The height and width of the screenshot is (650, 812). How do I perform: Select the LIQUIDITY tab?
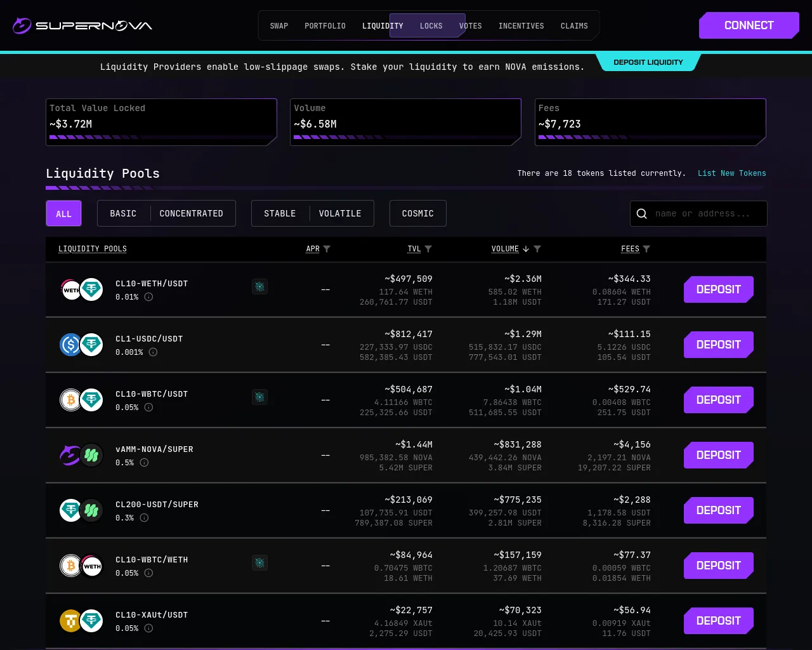coord(383,26)
